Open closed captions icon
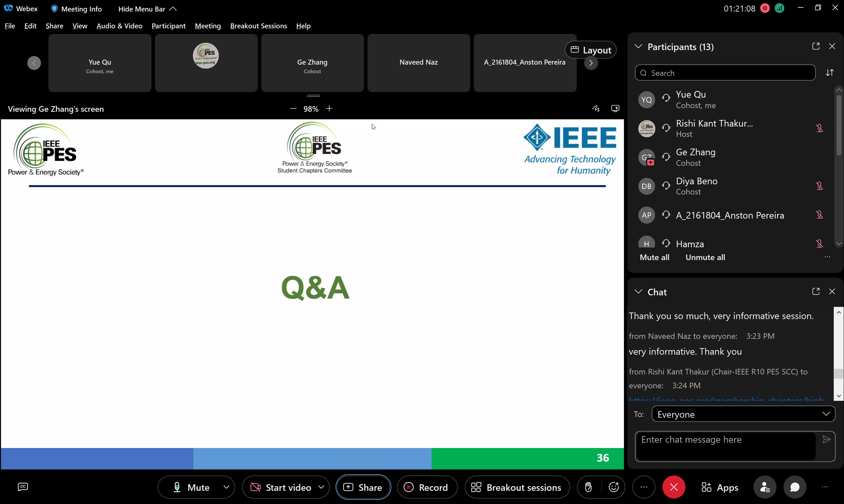 coord(23,487)
